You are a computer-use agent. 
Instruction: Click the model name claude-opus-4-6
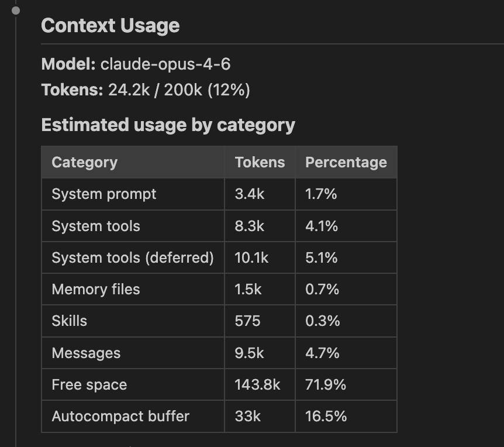coord(165,64)
